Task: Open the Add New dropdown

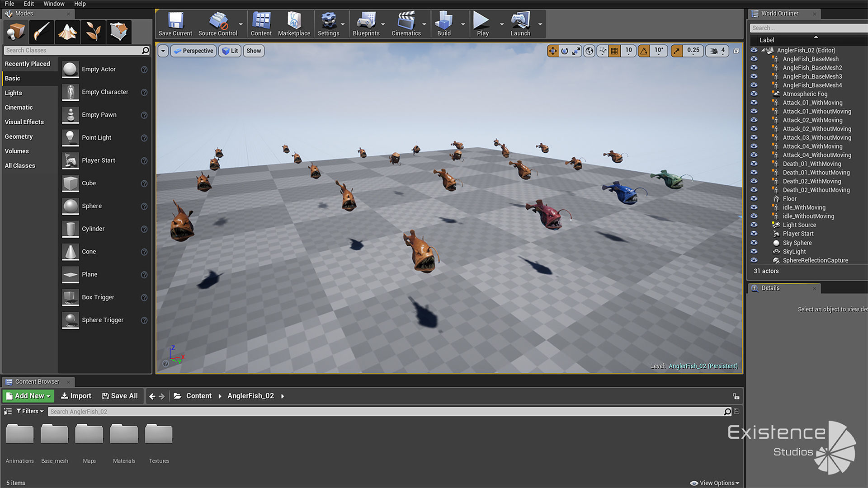Action: [28, 396]
